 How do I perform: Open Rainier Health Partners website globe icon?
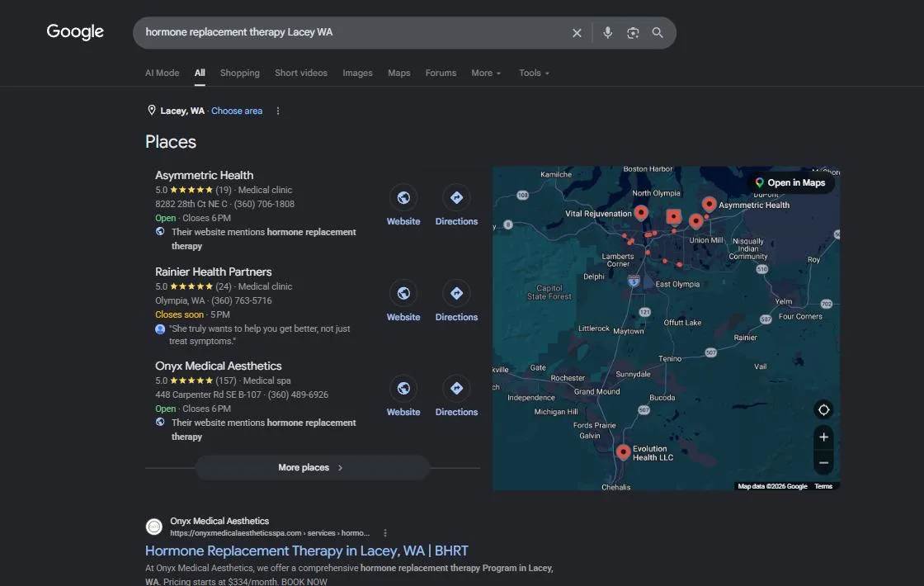(403, 293)
